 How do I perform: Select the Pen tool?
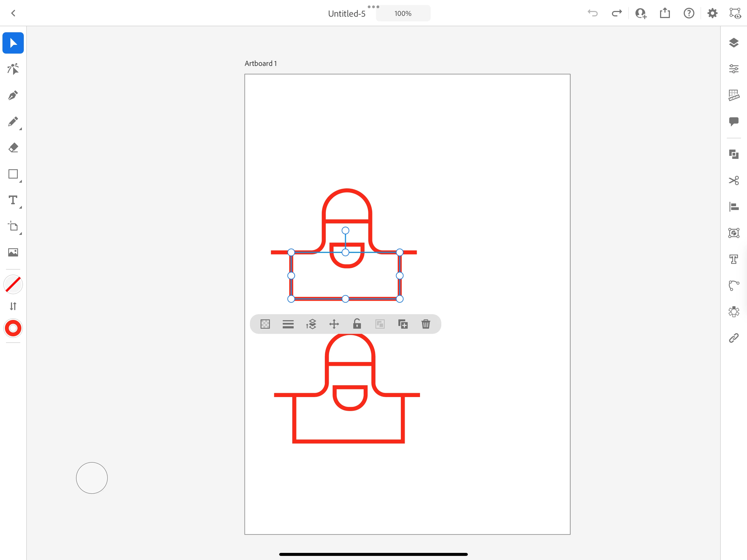[13, 96]
